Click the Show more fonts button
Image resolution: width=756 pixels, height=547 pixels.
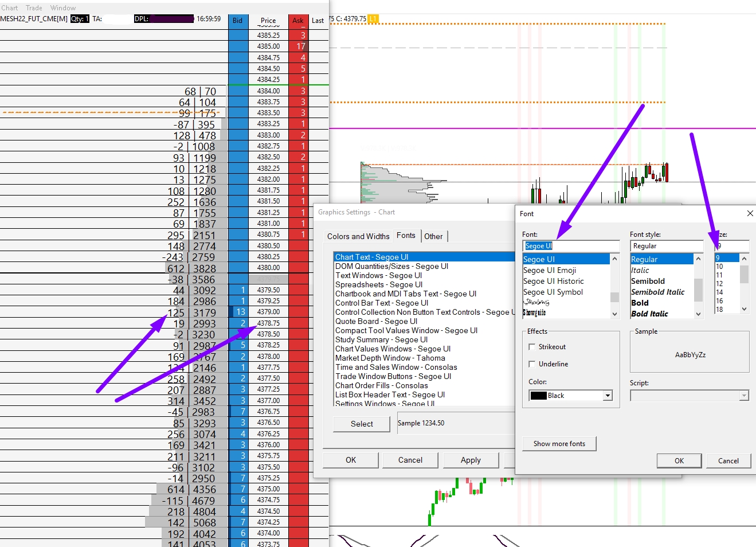pyautogui.click(x=559, y=444)
